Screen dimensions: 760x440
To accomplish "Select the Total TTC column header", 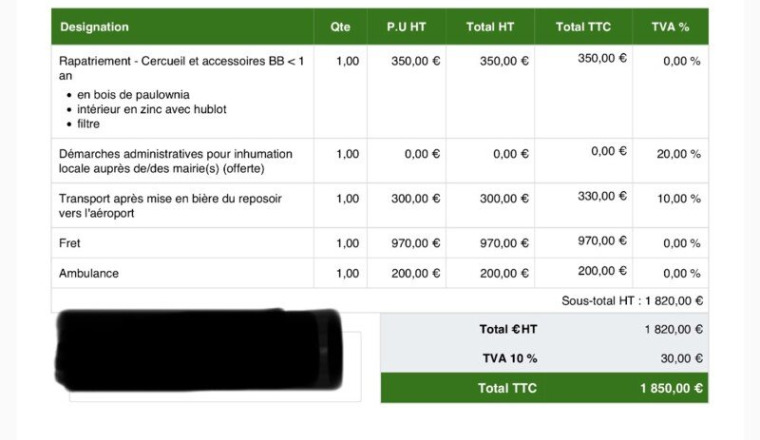I will 583,27.
